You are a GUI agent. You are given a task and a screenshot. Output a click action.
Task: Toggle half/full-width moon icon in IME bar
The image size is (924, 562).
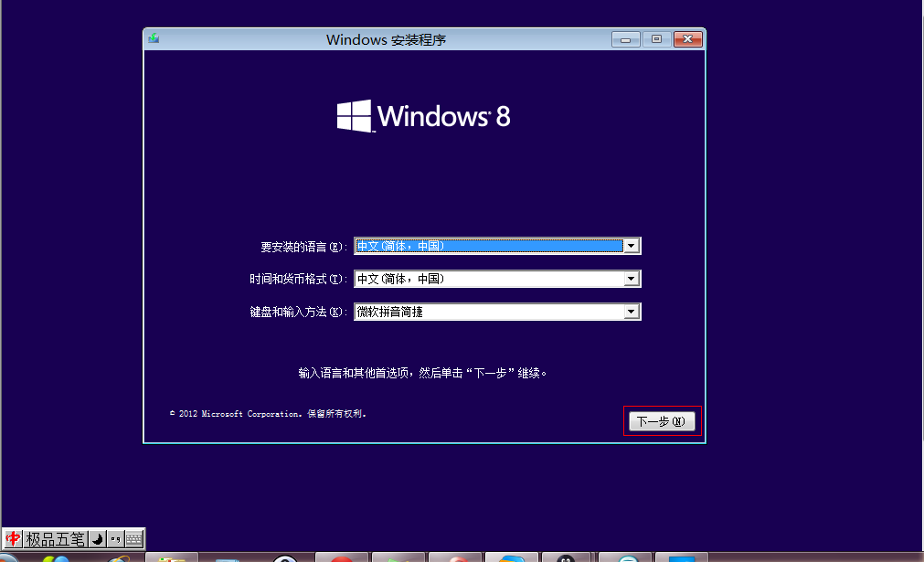97,539
